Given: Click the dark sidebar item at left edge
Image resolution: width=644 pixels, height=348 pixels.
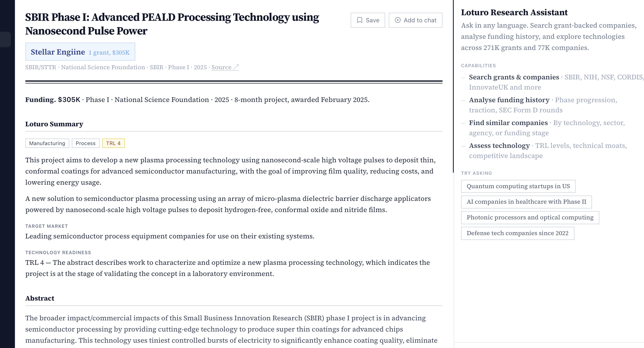Looking at the screenshot, I should tap(5, 39).
